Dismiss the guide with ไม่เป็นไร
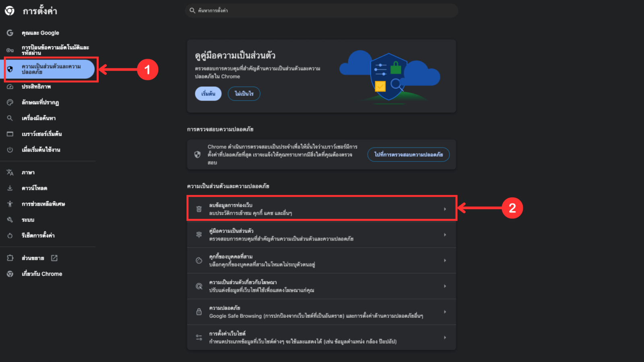This screenshot has height=362, width=644. tap(244, 94)
